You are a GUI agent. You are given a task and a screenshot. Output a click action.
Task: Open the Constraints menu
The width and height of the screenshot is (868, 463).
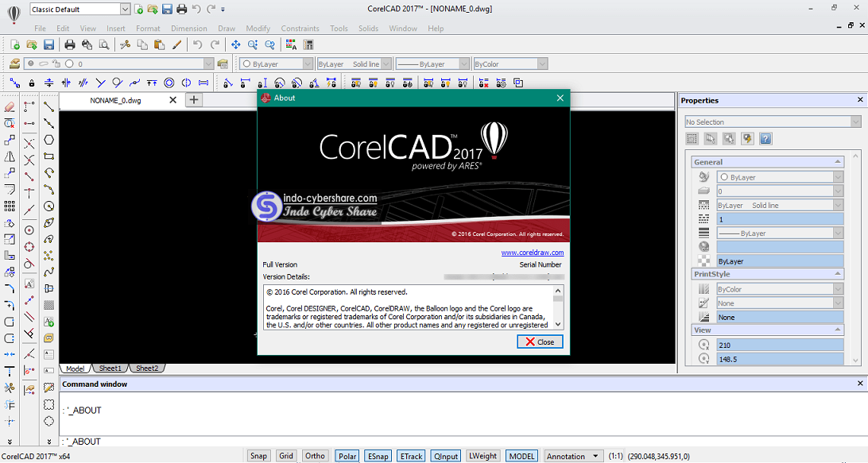pos(300,29)
